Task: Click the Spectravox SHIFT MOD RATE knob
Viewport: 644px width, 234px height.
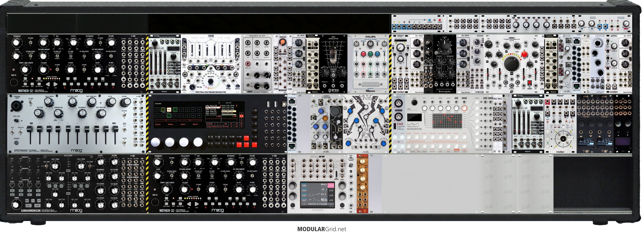Action: (x=91, y=102)
